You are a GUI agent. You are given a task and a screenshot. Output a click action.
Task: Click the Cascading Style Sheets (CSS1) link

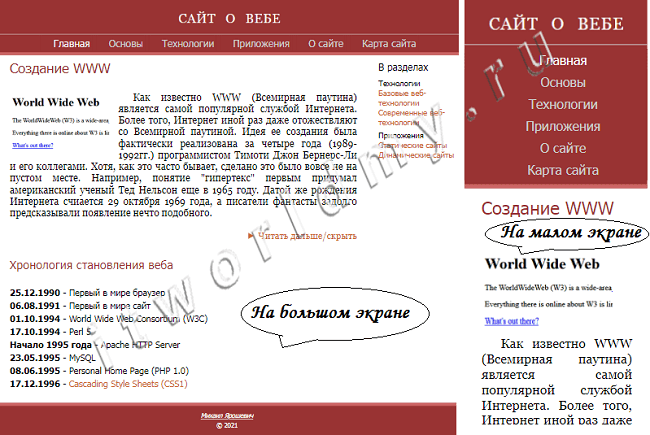(x=128, y=384)
